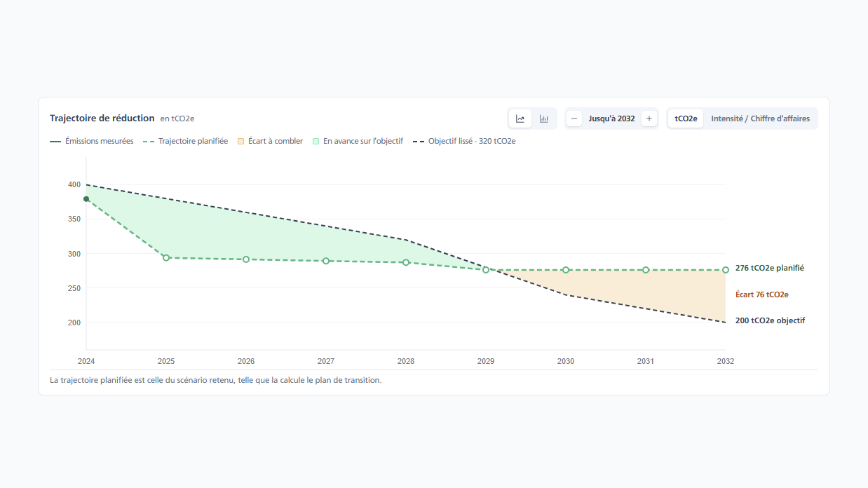This screenshot has width=868, height=488.
Task: Click the 2024 label on the x-axis
Action: [86, 361]
